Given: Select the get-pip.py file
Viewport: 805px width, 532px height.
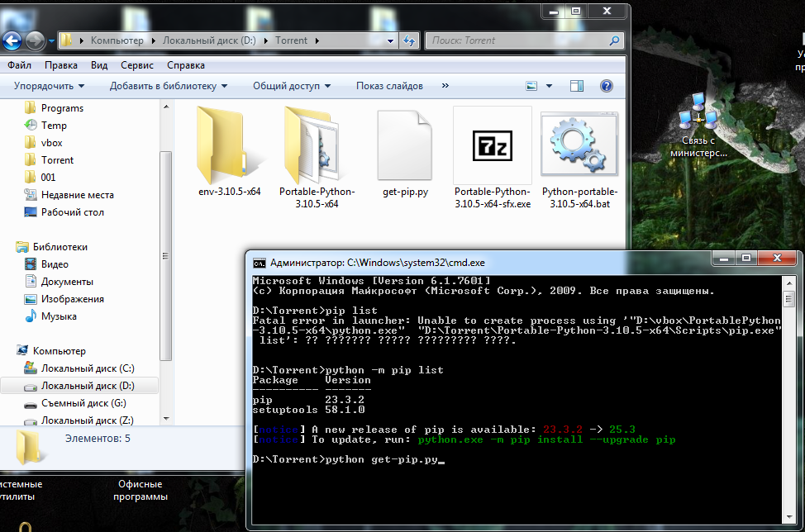Looking at the screenshot, I should (404, 145).
